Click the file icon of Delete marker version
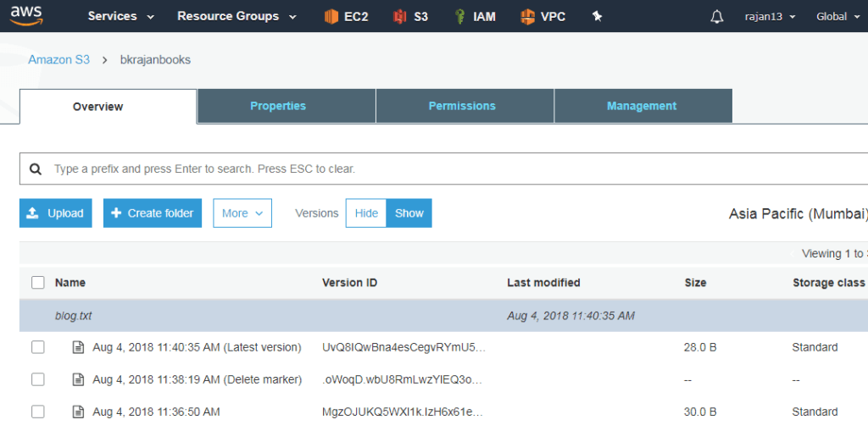Viewport: 868px width, 431px height. coord(79,380)
